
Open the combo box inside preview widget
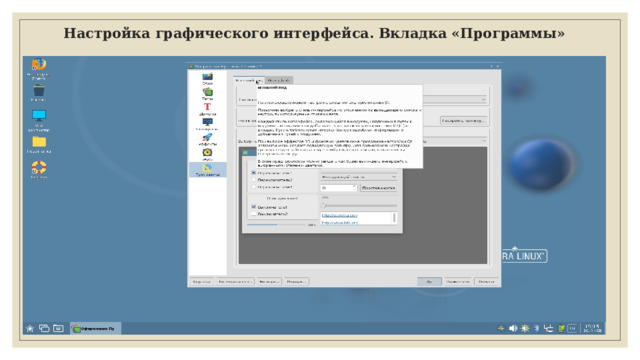(x=359, y=177)
